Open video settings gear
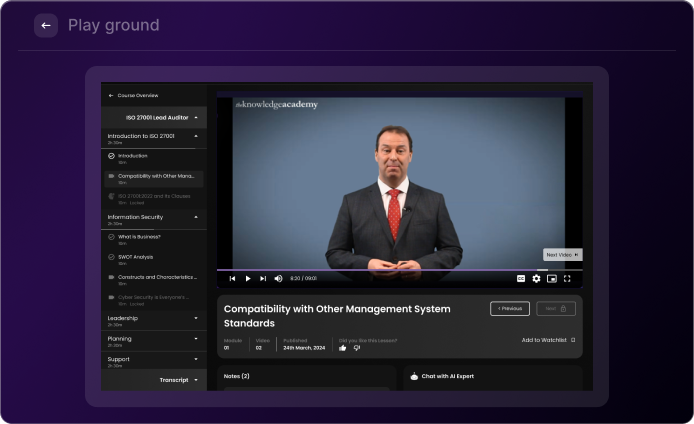The image size is (694, 424). [x=537, y=279]
